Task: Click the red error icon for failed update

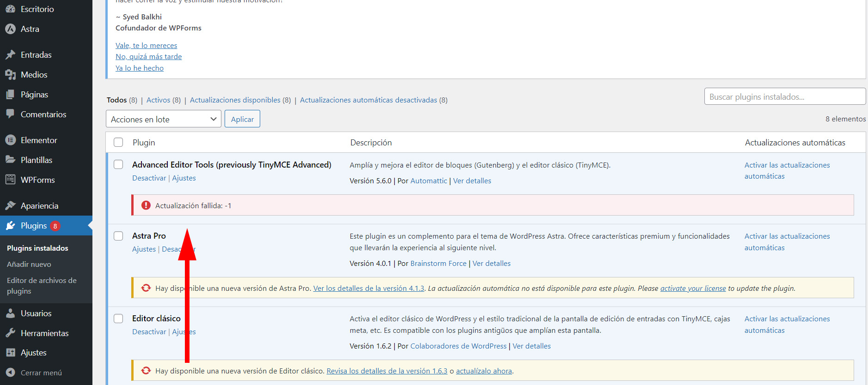Action: 146,205
